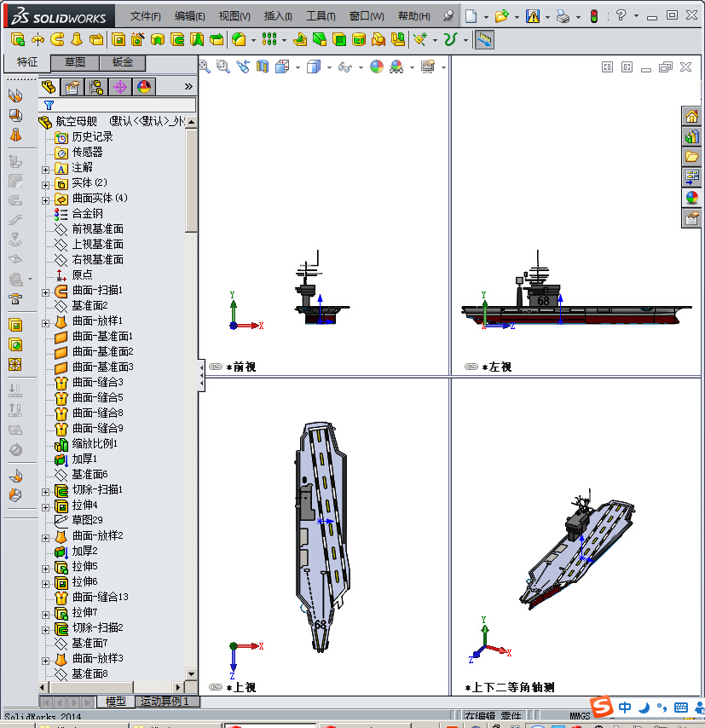Click the feature tree vertical scrollbar down arrow
Image resolution: width=705 pixels, height=728 pixels.
point(191,673)
